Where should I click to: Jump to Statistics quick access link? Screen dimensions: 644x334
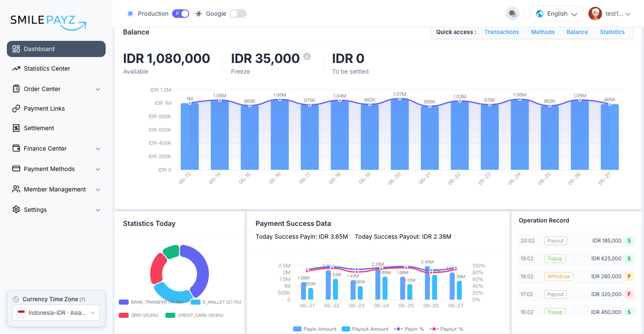612,32
